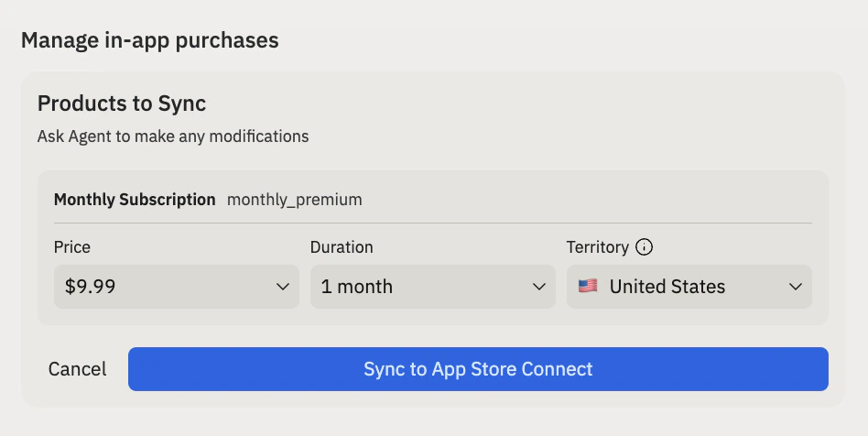The image size is (868, 436).
Task: Click the Territory info icon
Action: point(644,246)
